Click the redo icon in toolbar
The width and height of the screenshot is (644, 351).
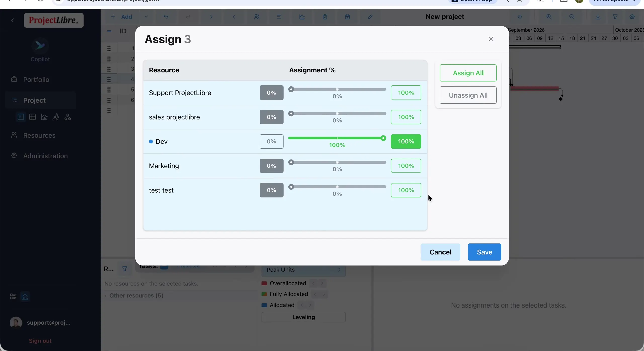(188, 17)
